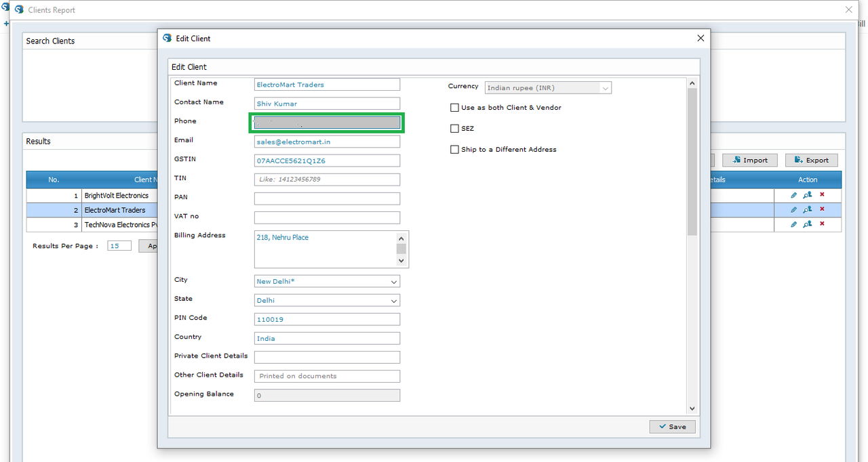This screenshot has height=462, width=868.
Task: Close the Edit Client dialog
Action: 701,39
